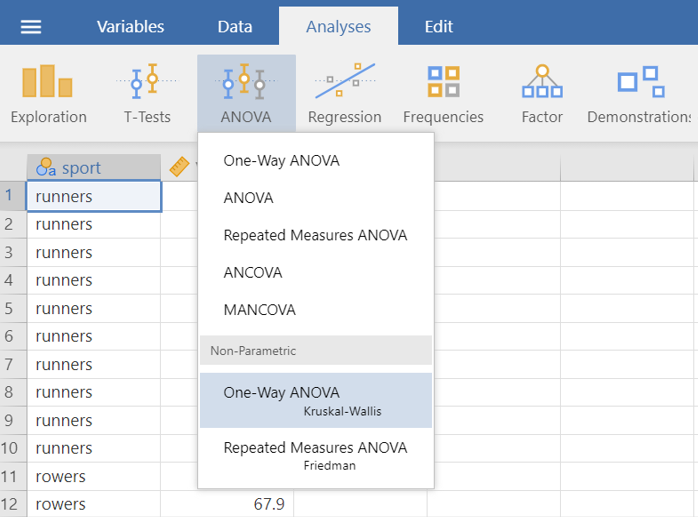698x517 pixels.
Task: Choose ANCOVA from the menu
Action: tap(253, 272)
